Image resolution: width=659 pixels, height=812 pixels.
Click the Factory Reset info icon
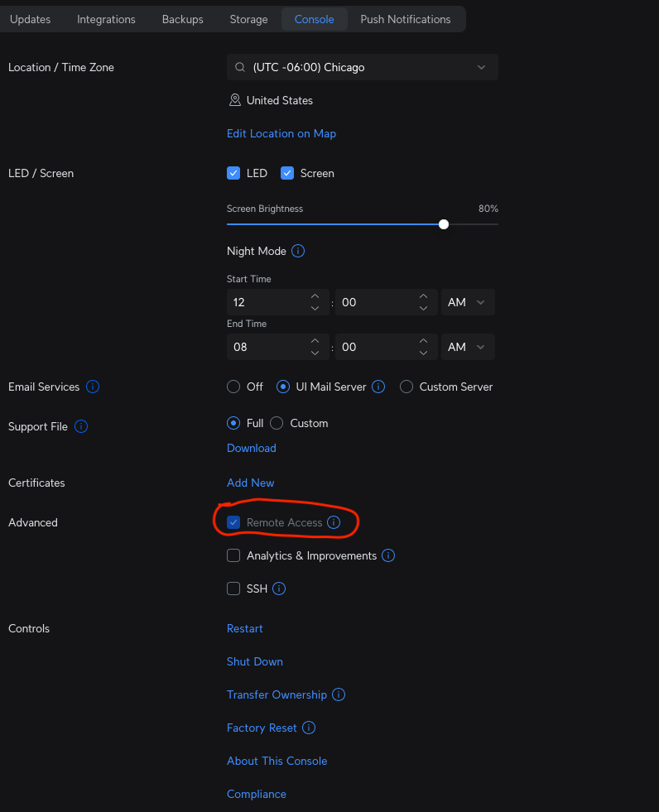click(x=309, y=728)
